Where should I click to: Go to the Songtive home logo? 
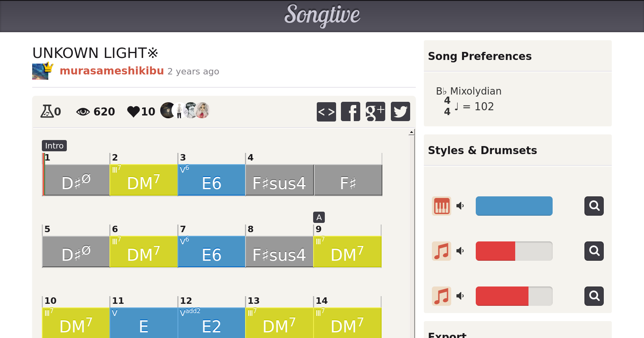322,15
